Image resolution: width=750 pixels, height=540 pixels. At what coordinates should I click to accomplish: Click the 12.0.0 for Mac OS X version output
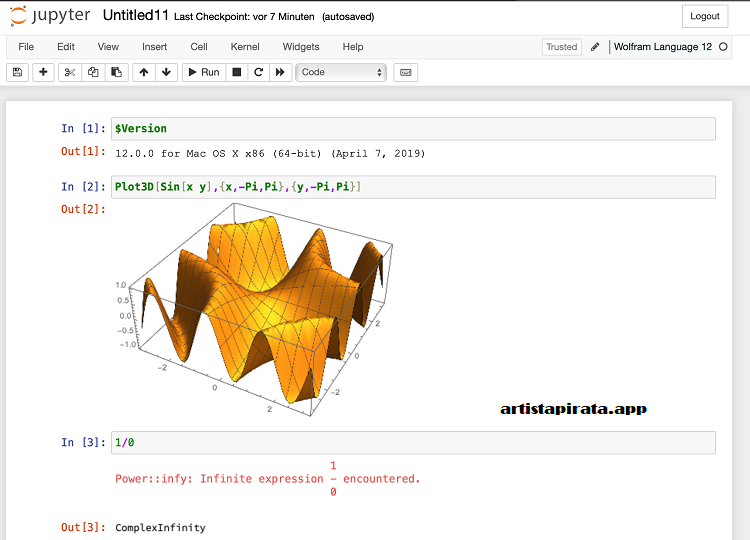[x=270, y=154]
